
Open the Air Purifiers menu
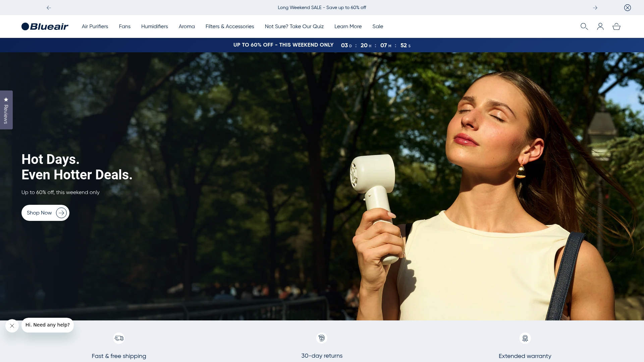[x=95, y=26]
